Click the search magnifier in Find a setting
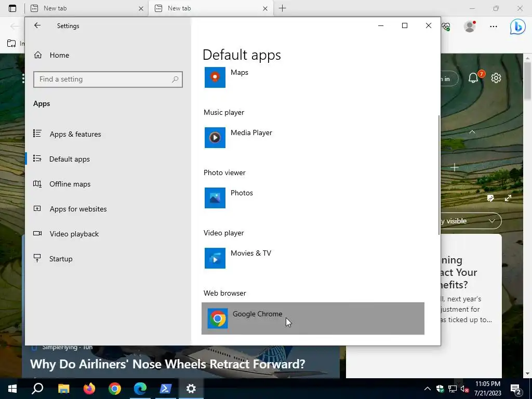532x399 pixels. tap(175, 79)
